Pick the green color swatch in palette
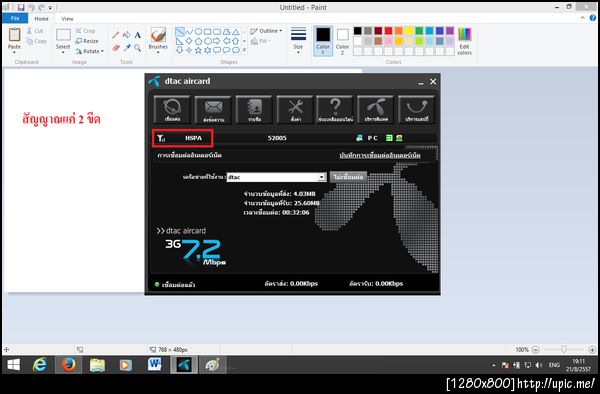The height and width of the screenshot is (394, 600). pos(419,31)
